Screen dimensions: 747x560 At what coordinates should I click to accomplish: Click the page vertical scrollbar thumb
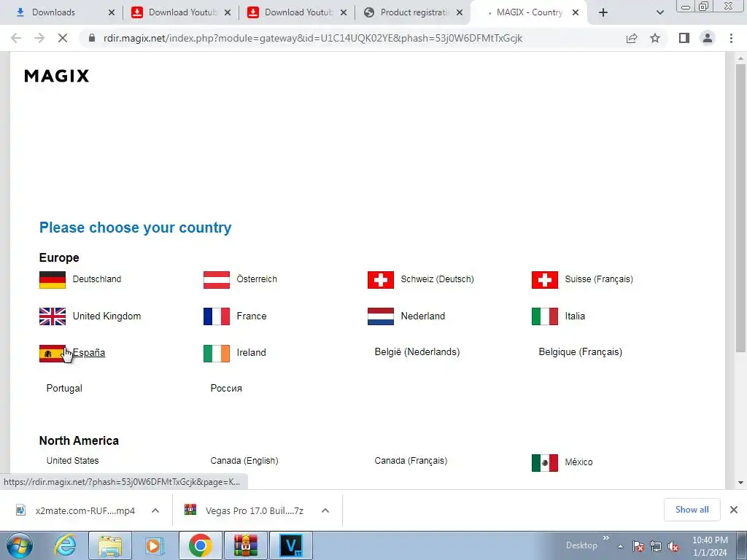740,208
